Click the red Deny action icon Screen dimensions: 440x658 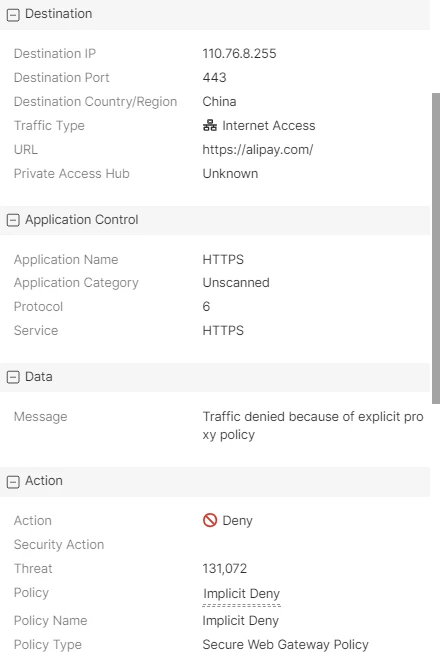pyautogui.click(x=210, y=520)
